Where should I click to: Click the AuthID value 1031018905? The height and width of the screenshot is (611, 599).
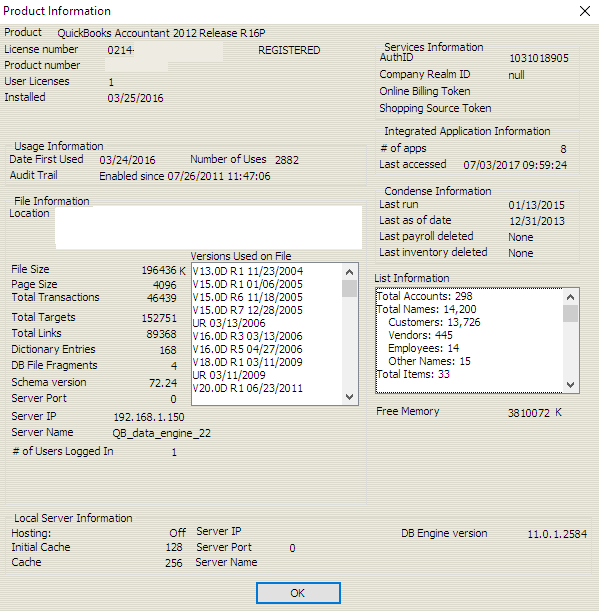click(x=539, y=58)
